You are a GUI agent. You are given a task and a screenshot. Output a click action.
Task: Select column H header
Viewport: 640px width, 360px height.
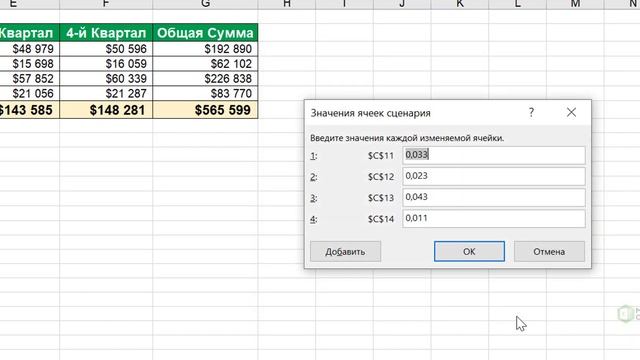click(287, 4)
